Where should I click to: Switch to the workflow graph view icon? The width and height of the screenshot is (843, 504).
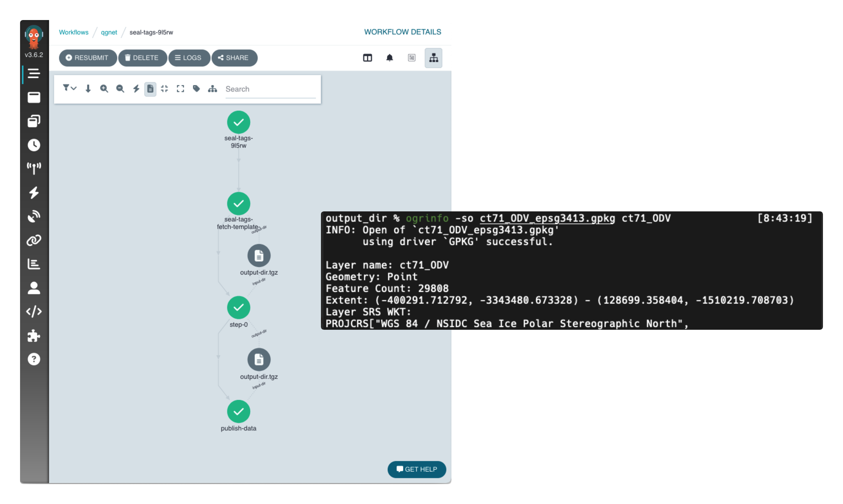[x=433, y=58]
